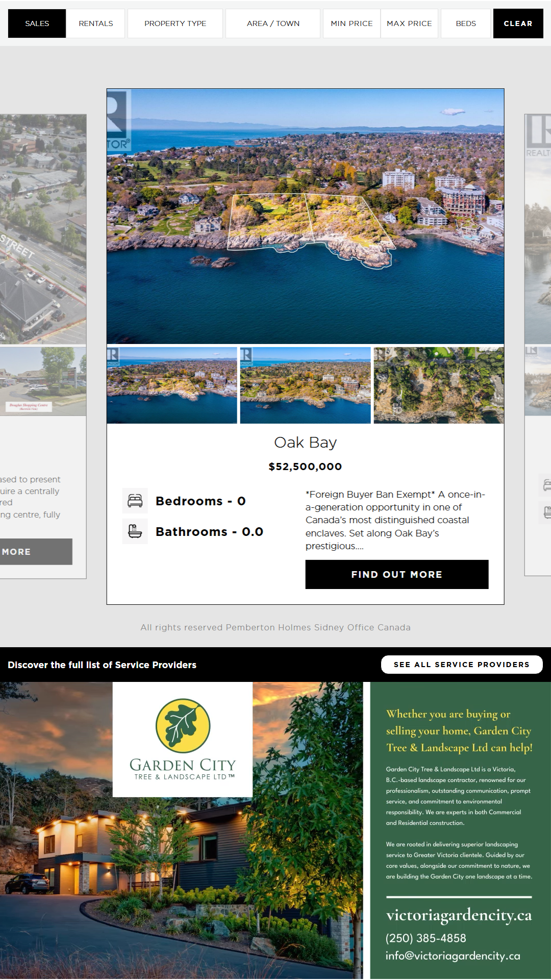Click the Clear filters button

518,23
